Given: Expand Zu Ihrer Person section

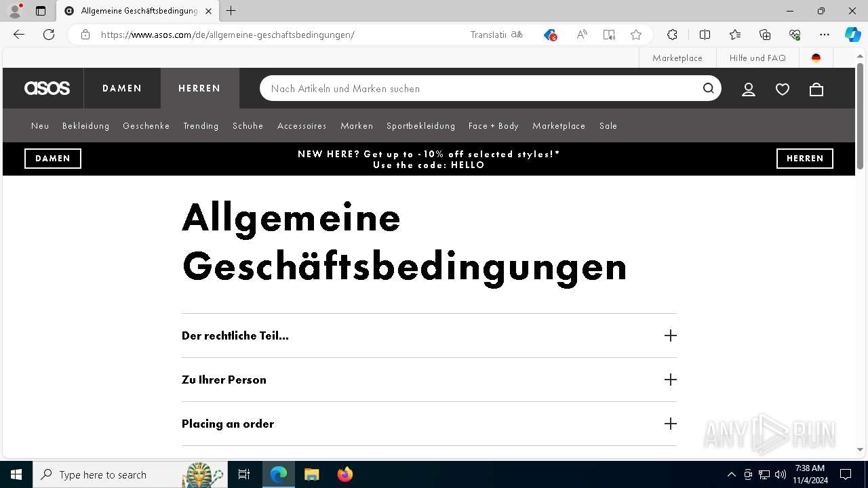Looking at the screenshot, I should pos(429,380).
